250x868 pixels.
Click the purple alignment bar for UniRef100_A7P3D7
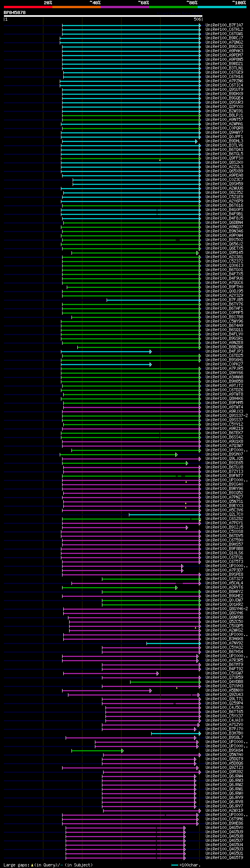click(x=123, y=570)
